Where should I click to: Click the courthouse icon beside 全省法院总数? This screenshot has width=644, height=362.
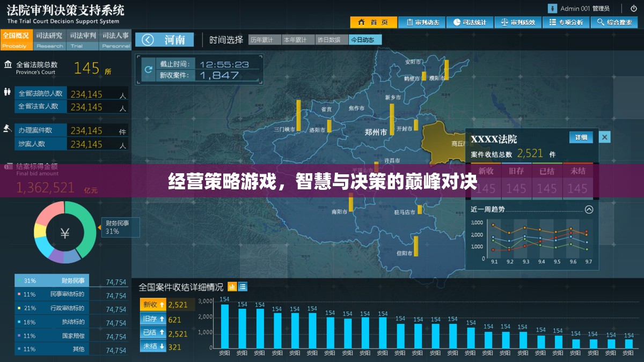click(x=8, y=64)
